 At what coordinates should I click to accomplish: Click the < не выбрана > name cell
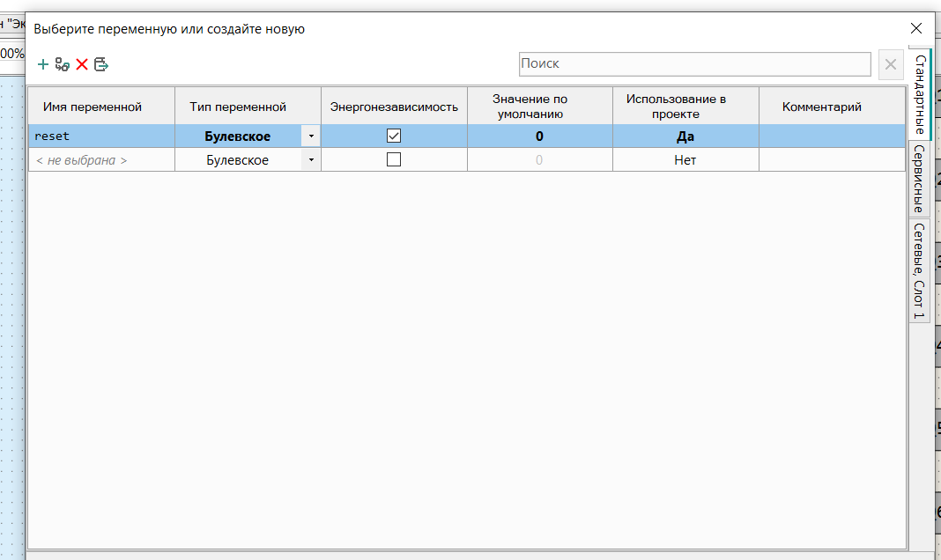(101, 160)
